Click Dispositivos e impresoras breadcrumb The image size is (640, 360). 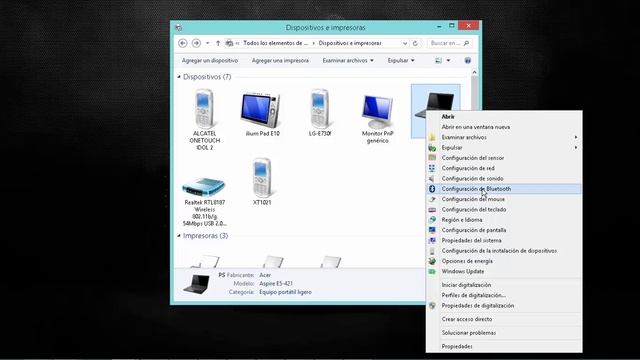[x=350, y=43]
